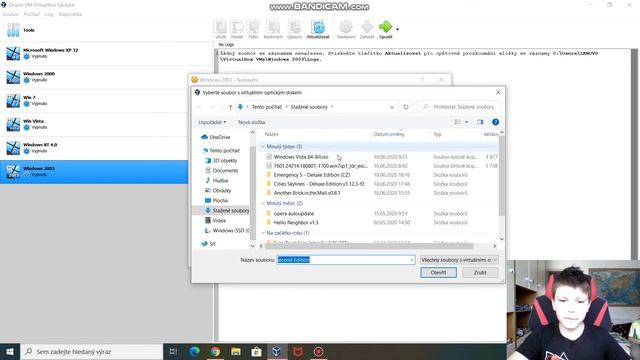
Task: Click Tento počítač in the breadcrumb path
Action: tap(267, 107)
